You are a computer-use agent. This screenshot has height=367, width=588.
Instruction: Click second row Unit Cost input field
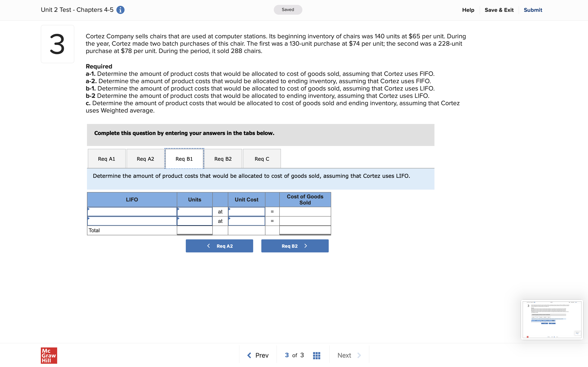point(246,221)
